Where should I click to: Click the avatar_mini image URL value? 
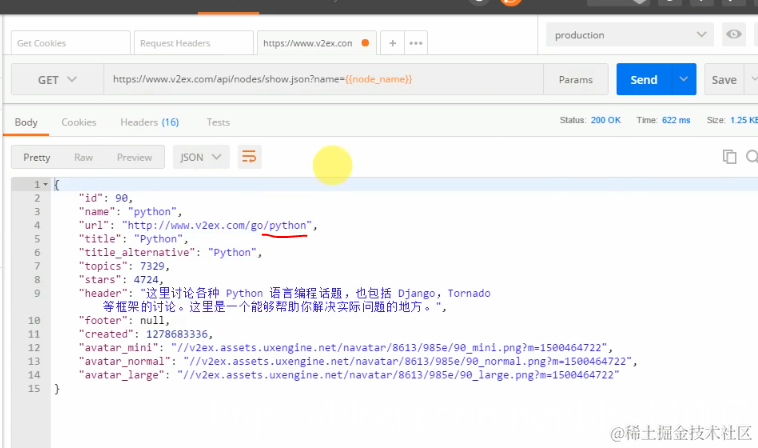click(389, 347)
